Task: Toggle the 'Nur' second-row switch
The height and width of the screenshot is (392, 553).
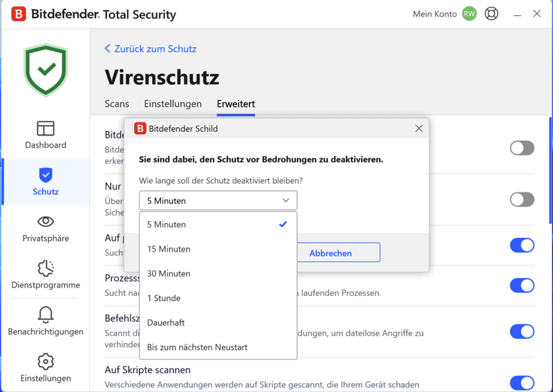Action: 522,199
